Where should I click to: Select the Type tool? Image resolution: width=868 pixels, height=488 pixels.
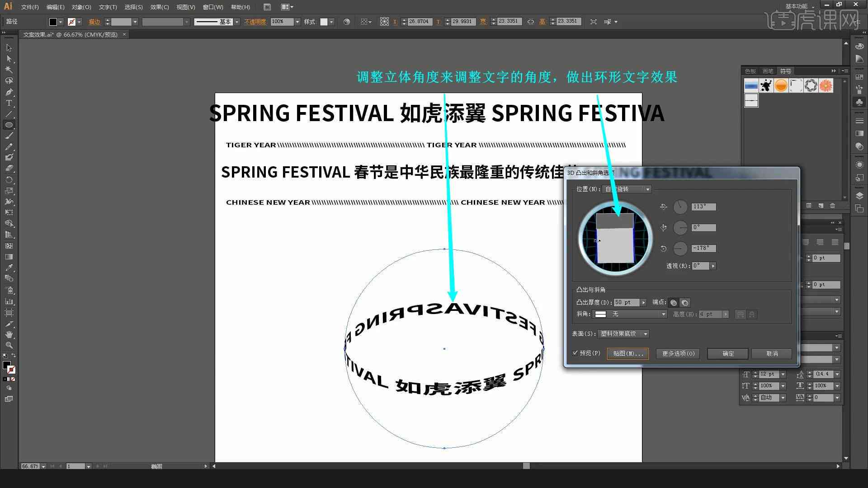click(8, 103)
